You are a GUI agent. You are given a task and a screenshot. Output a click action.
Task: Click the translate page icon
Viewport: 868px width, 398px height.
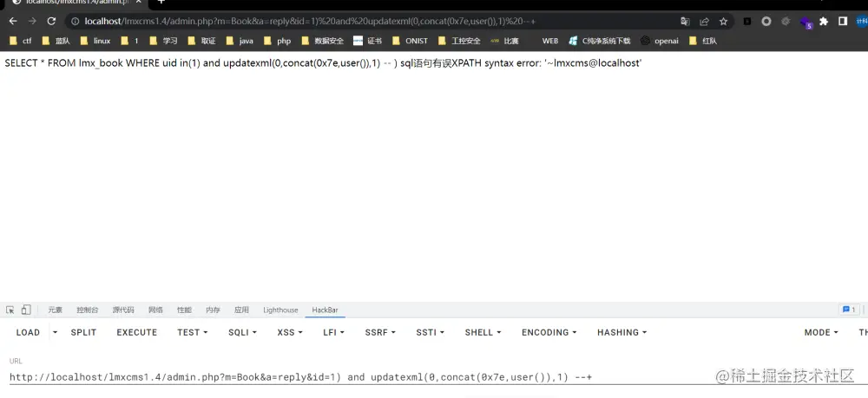point(686,22)
